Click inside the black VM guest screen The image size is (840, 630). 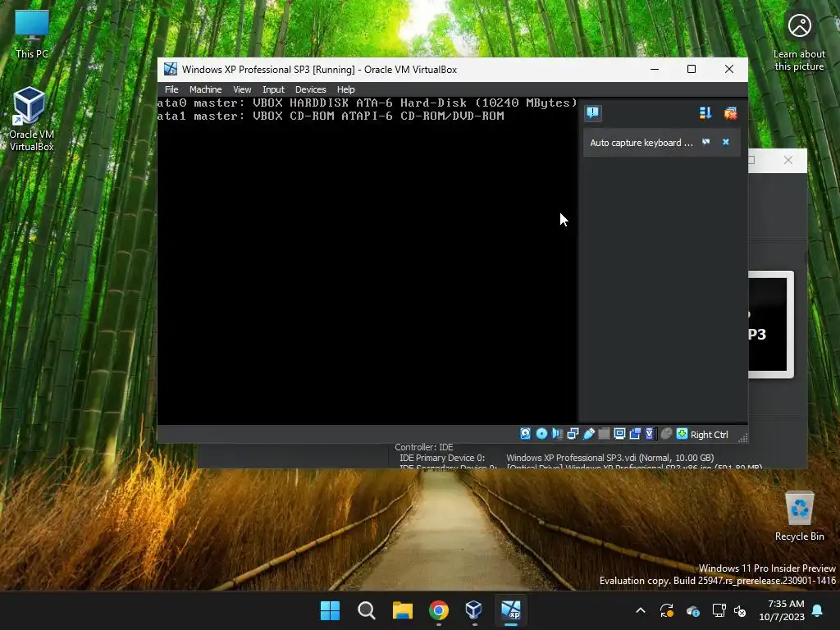[x=367, y=260]
